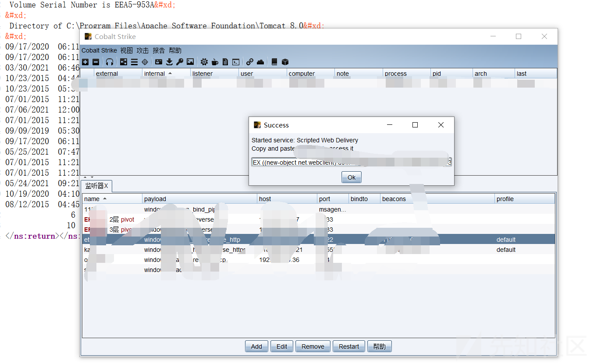Open the 攻击 menu

point(142,50)
